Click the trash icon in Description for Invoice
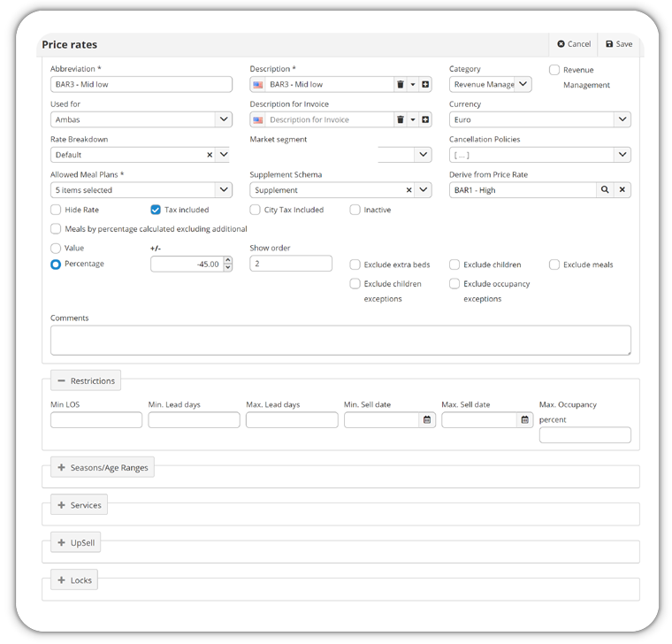This screenshot has height=644, width=672. pos(401,119)
